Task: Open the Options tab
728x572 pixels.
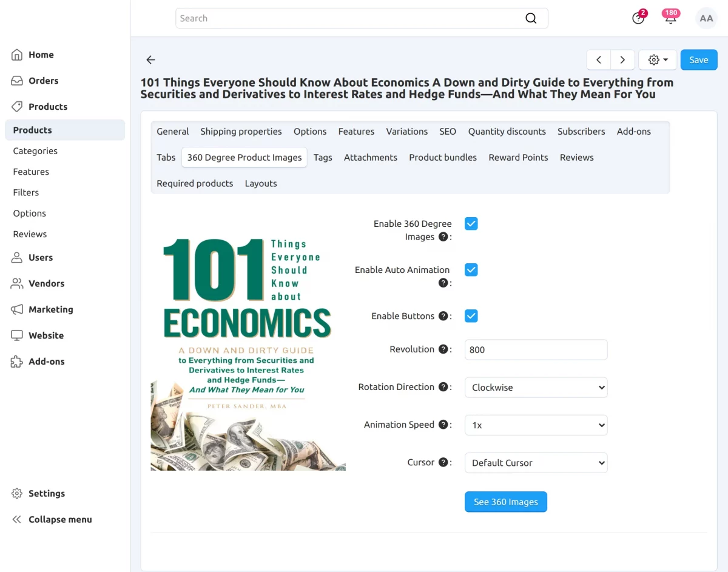Action: 310,132
